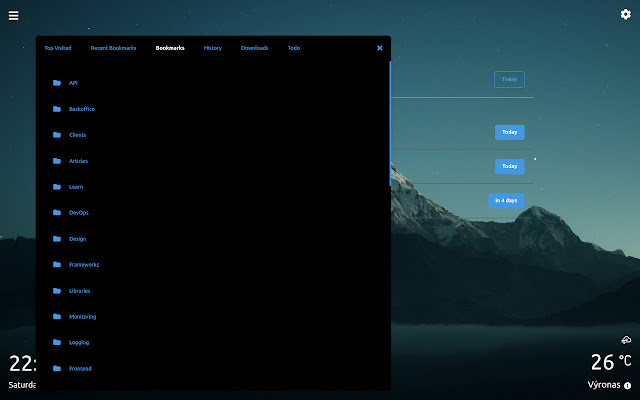Open the Articles folder label
The height and width of the screenshot is (400, 640).
pos(78,161)
